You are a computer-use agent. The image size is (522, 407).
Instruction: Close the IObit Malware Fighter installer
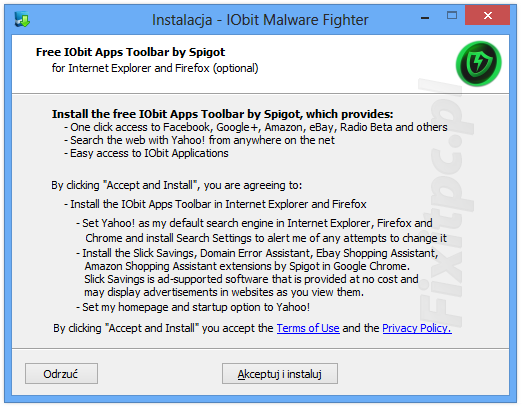tap(488, 15)
